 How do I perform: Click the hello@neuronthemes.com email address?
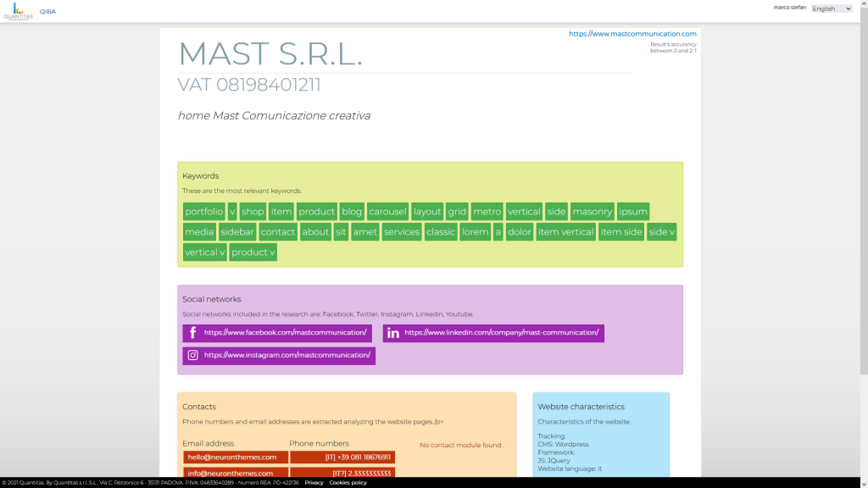pos(236,457)
